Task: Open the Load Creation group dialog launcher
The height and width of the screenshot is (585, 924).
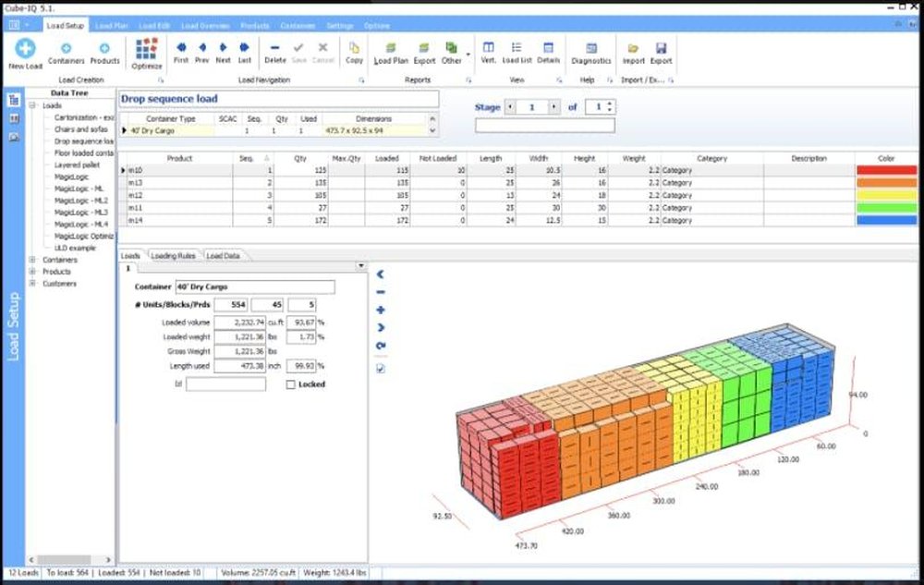Action: 160,80
